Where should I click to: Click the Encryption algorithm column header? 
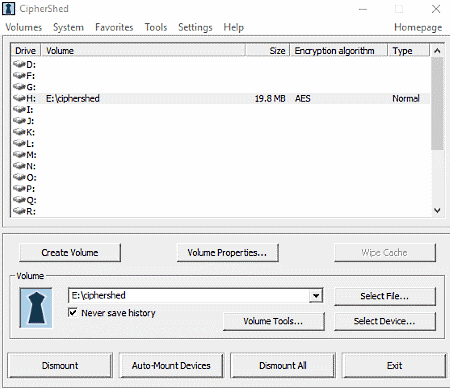[339, 51]
